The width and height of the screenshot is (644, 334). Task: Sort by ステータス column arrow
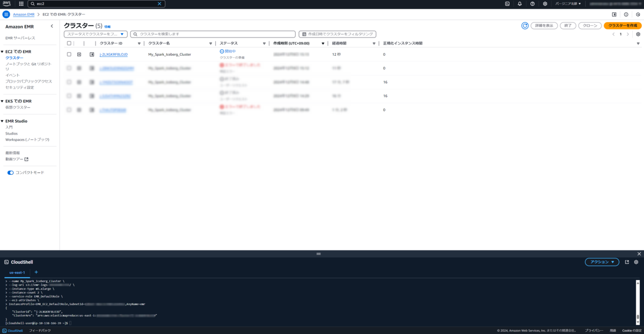tap(264, 43)
